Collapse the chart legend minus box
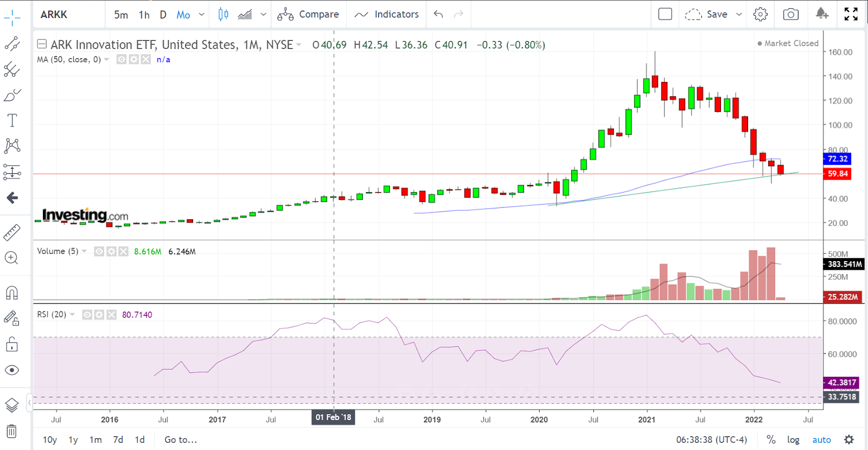This screenshot has width=868, height=450. (x=42, y=44)
